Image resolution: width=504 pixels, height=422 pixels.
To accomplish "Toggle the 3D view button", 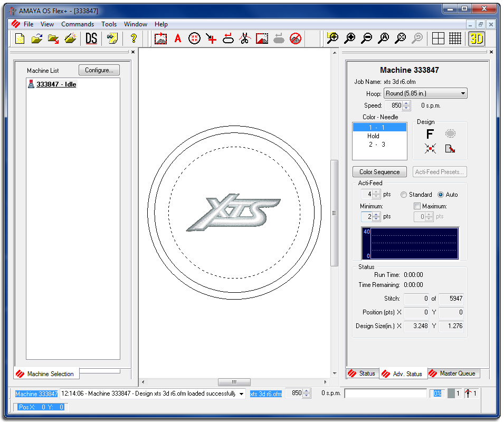I will point(477,39).
